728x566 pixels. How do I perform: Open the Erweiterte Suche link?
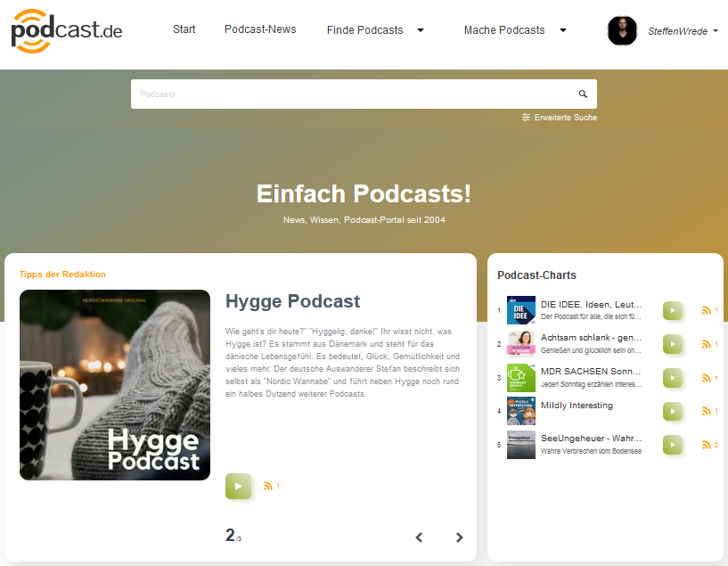point(566,118)
